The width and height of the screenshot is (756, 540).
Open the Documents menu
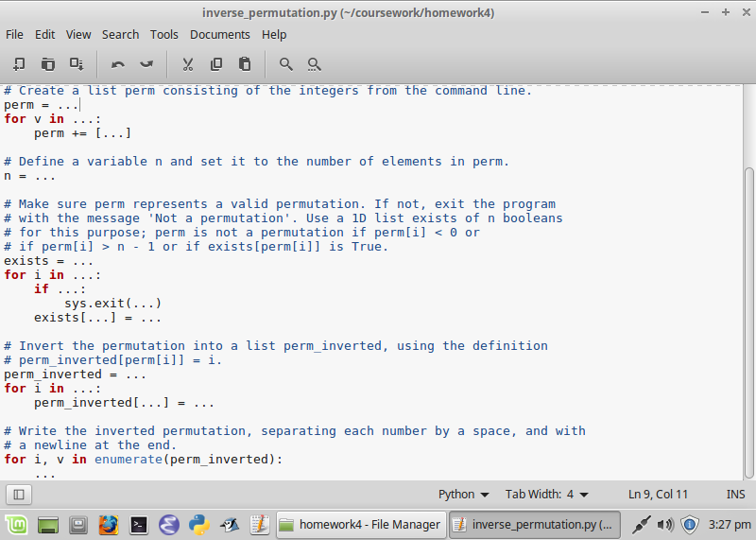pos(220,35)
